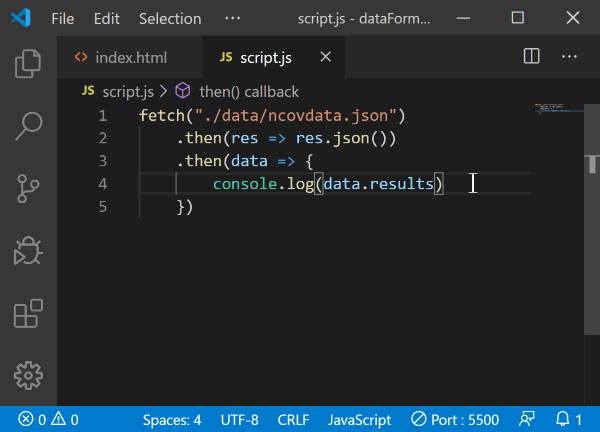Click the vertical editor scrollbar
Screen dimensions: 600x432
pyautogui.click(x=592, y=220)
